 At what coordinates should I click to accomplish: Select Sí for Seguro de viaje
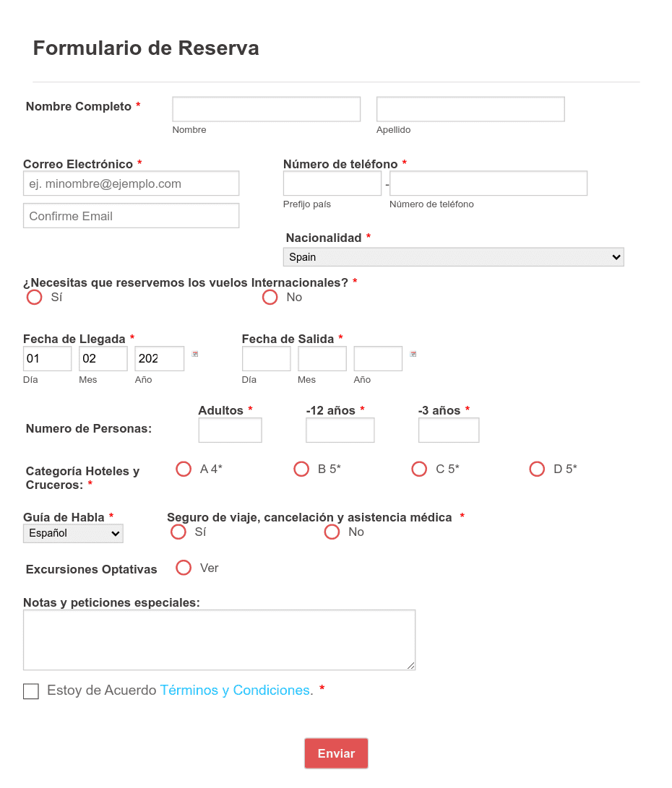click(x=178, y=532)
